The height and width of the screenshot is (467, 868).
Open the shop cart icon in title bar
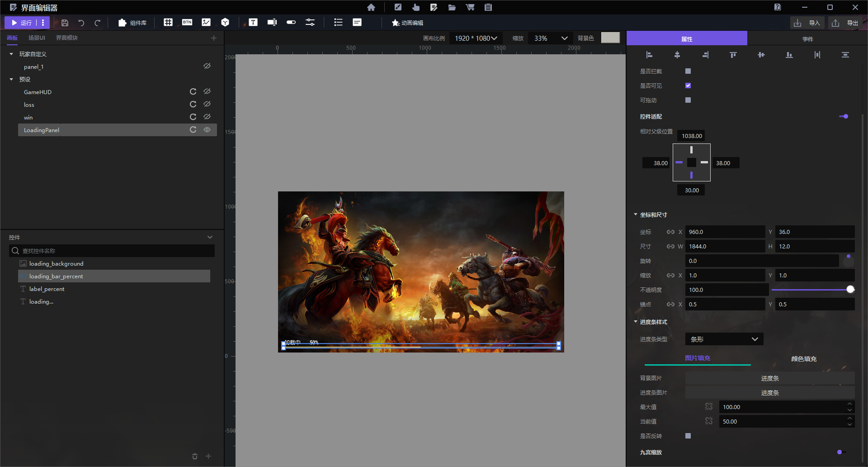470,7
